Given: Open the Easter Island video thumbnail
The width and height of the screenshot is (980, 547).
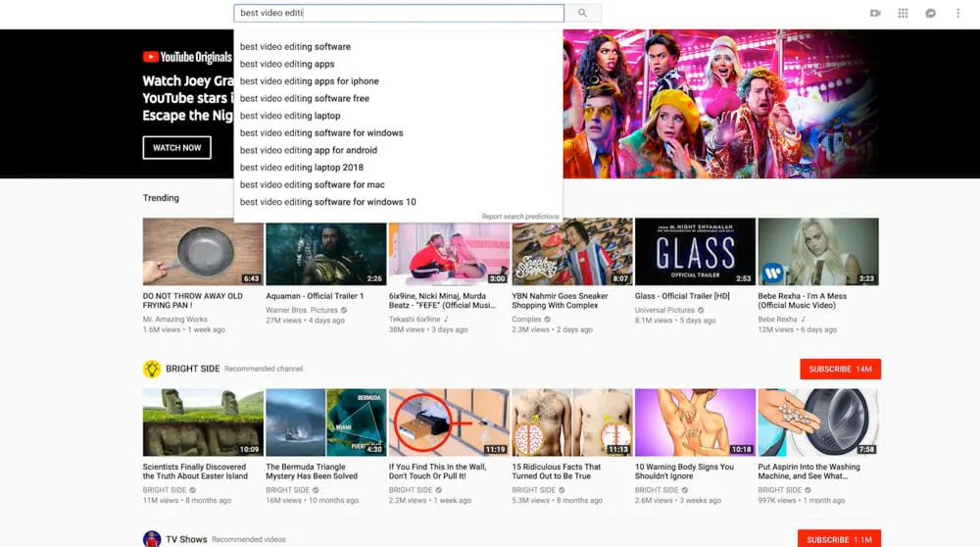Looking at the screenshot, I should click(x=203, y=423).
